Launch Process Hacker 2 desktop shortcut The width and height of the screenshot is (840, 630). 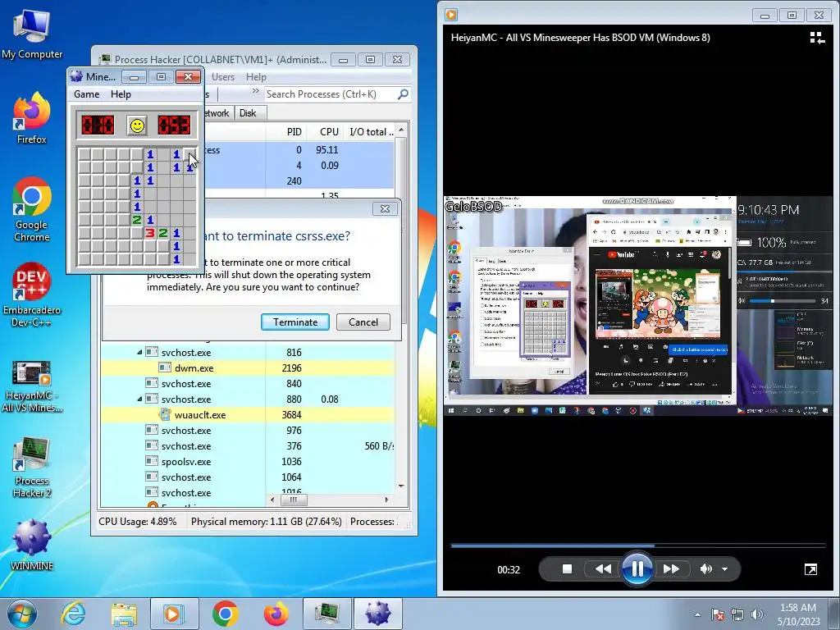pyautogui.click(x=32, y=467)
